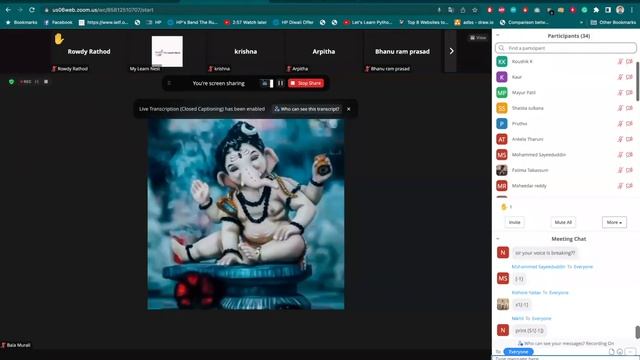
Task: Toggle Kaur's muted microphone icon
Action: 620,77
